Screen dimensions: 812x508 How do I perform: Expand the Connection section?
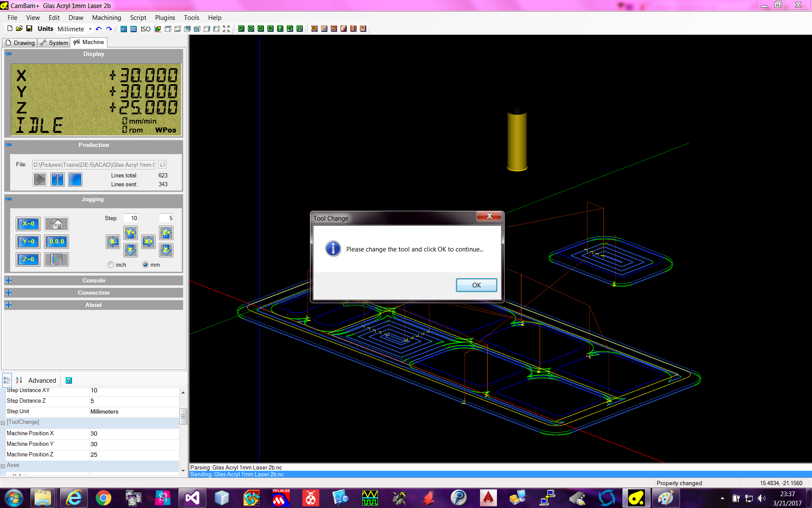tap(8, 293)
